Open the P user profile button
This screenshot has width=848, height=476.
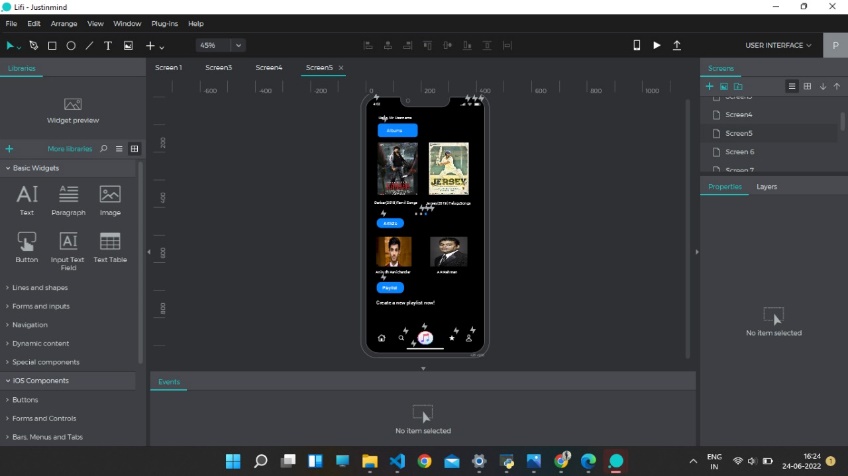pos(836,45)
